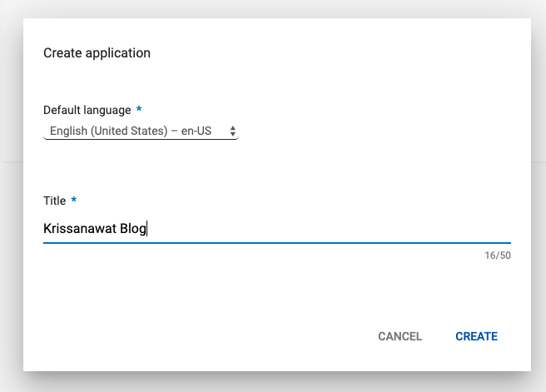This screenshot has height=392, width=546.
Task: Click the word 'Krissanawat' in the title field
Action: tap(78, 229)
